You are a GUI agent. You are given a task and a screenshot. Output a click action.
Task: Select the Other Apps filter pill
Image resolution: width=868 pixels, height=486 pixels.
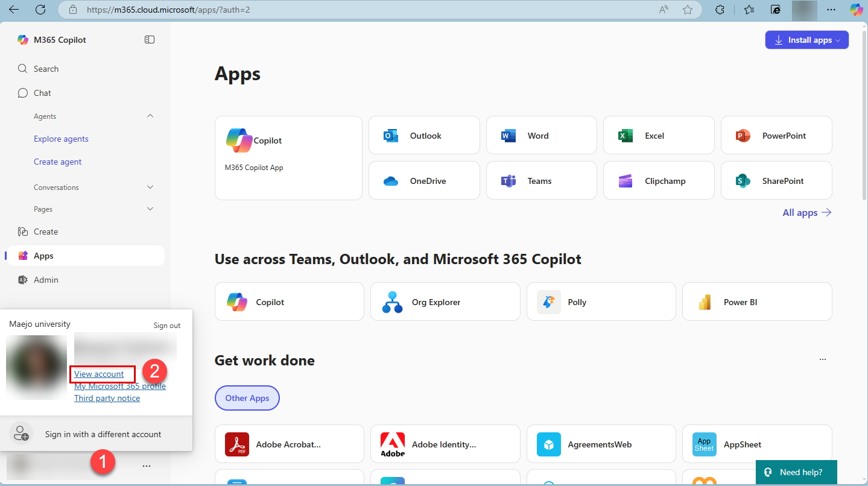tap(247, 398)
